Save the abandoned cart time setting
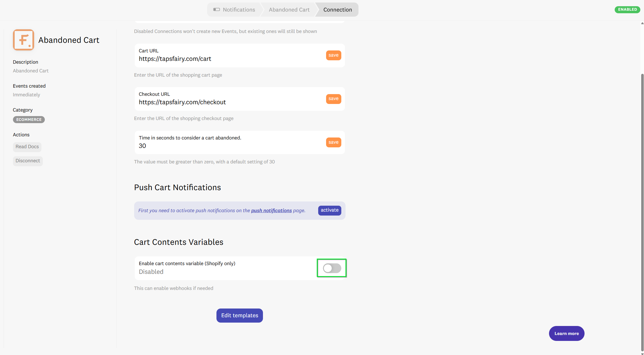644x355 pixels. pyautogui.click(x=333, y=142)
